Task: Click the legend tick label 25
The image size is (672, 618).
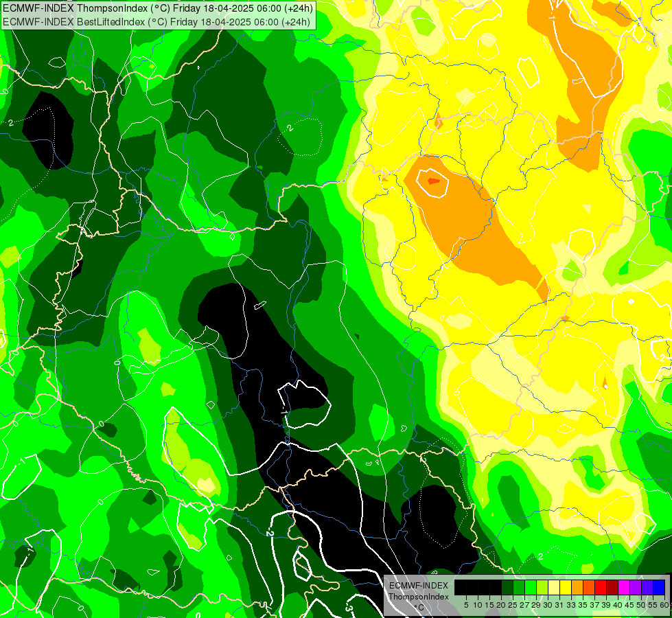Action: point(513,605)
